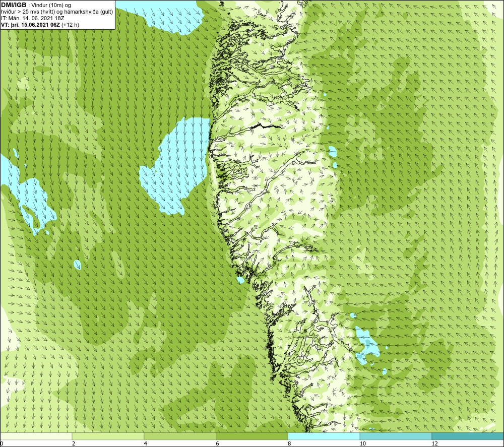Click the 'hviður > 25 m/s (hvítt)' line

(57, 12)
